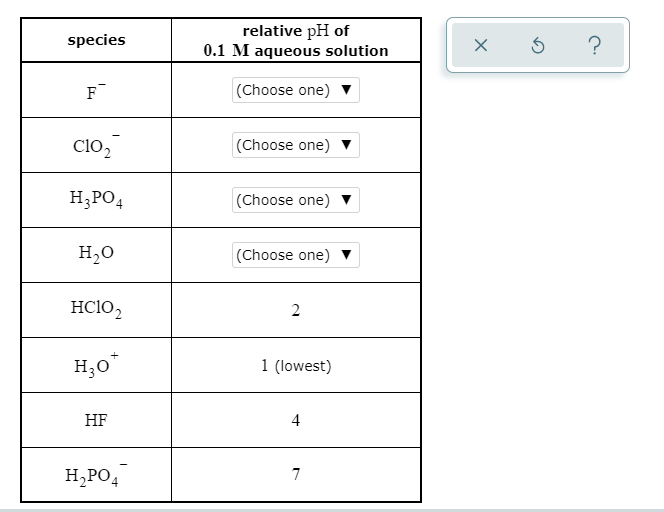The image size is (664, 512).
Task: Click the species column header
Action: (x=97, y=40)
